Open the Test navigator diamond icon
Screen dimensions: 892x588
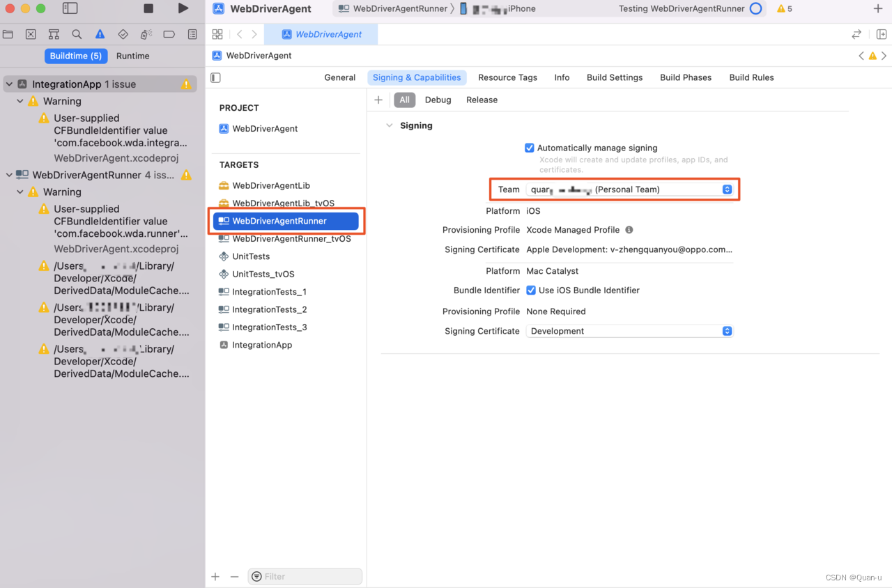click(123, 34)
